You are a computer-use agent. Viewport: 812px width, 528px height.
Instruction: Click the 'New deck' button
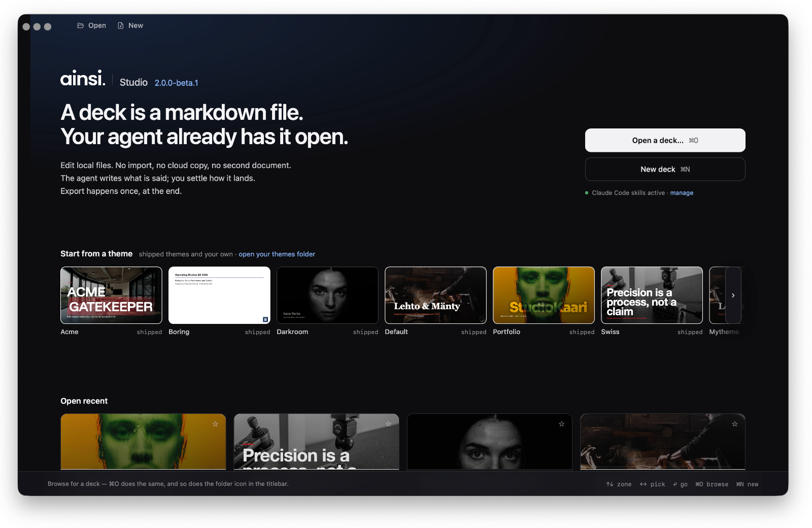(665, 169)
